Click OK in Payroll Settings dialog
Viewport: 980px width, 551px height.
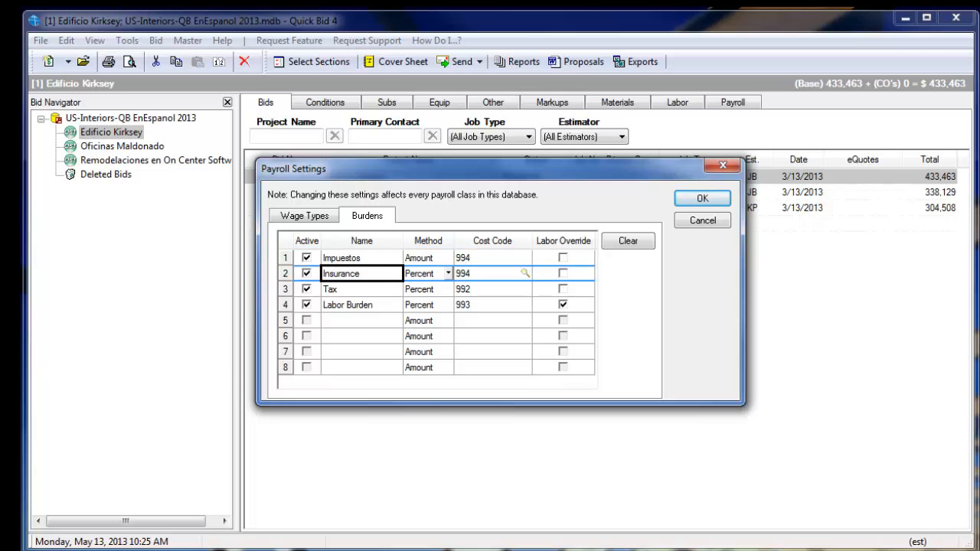tap(703, 198)
